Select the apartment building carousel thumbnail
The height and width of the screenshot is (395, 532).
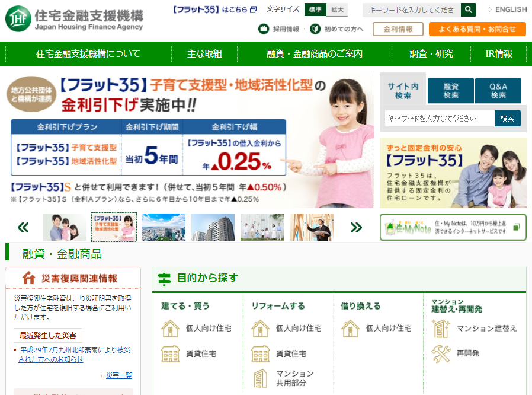point(213,227)
